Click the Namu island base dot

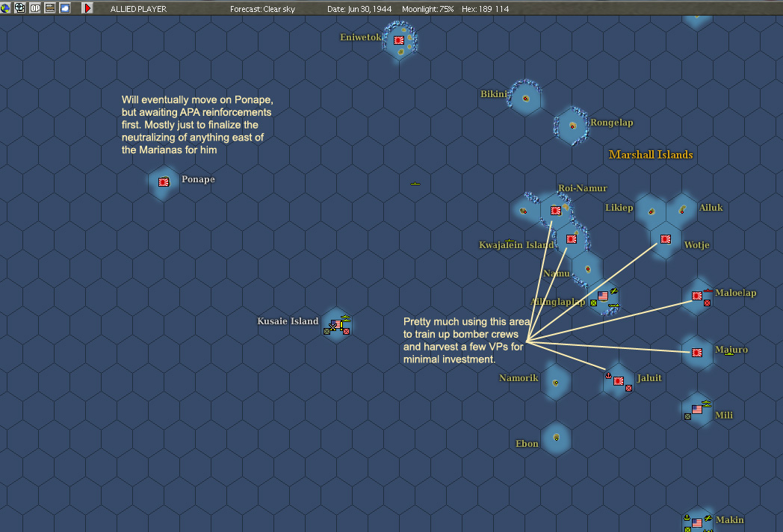[x=588, y=269]
